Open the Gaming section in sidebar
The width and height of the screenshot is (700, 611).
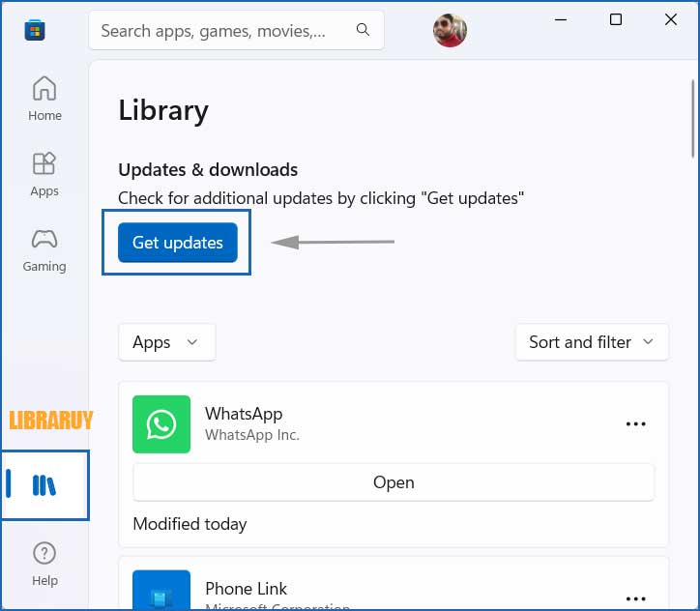[44, 250]
